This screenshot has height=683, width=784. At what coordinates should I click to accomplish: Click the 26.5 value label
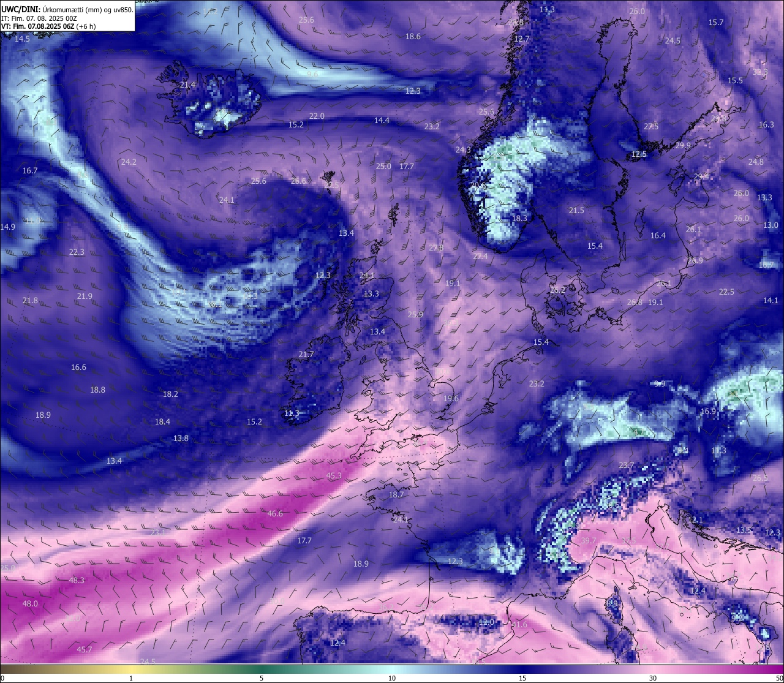760,478
